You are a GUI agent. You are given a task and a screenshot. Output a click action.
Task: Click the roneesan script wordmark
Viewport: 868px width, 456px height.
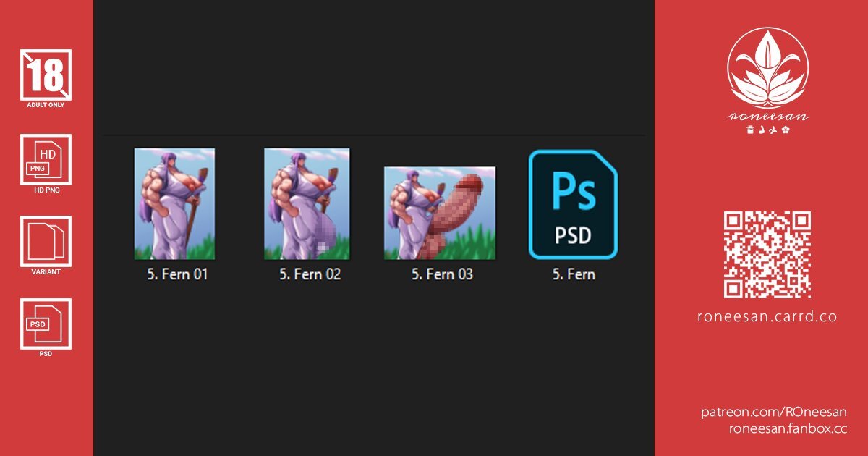[767, 117]
